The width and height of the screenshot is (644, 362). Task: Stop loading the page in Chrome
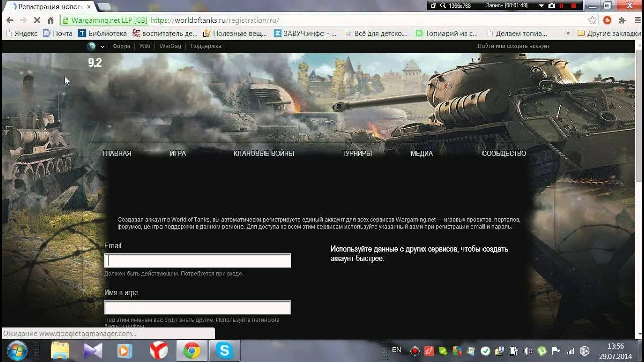(37, 20)
